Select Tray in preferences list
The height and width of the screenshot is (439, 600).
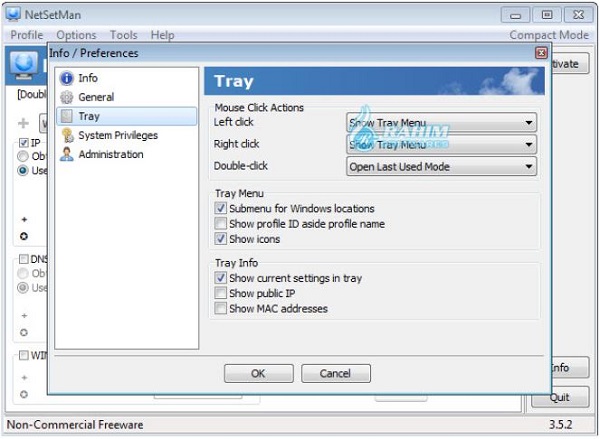(126, 116)
